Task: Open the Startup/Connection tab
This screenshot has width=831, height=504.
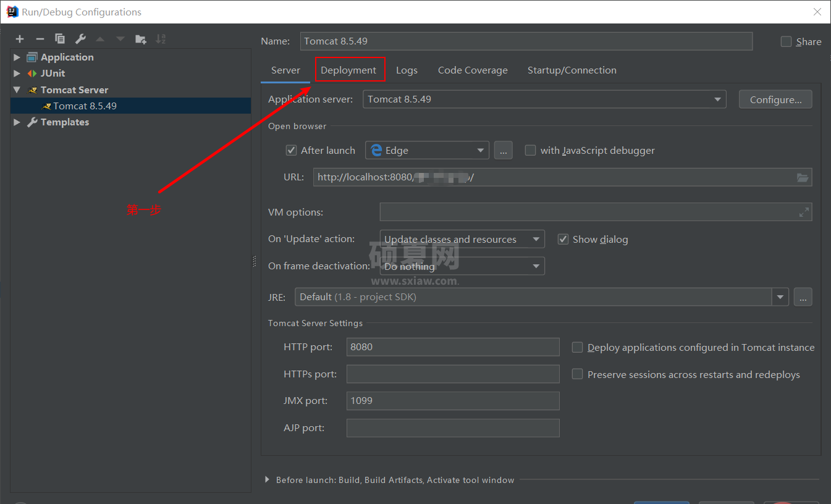Action: click(572, 70)
